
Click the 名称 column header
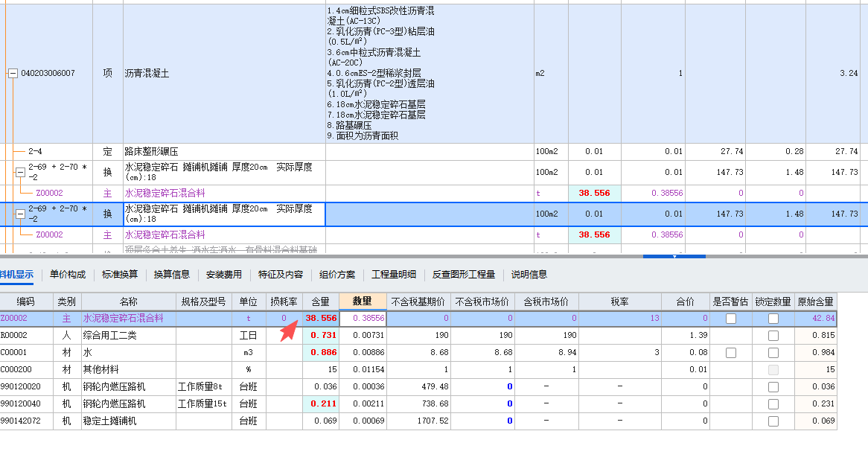pyautogui.click(x=129, y=301)
